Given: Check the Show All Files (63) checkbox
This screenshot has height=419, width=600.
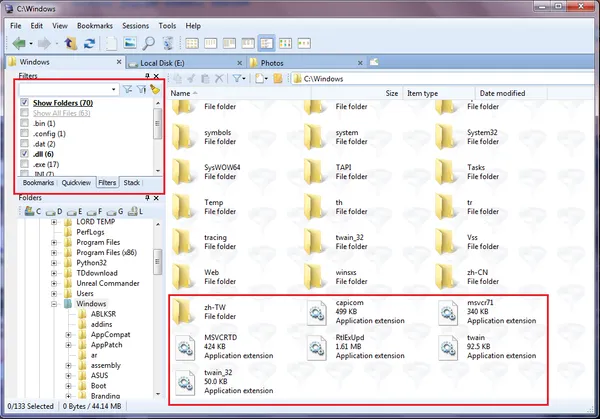Looking at the screenshot, I should 24,113.
